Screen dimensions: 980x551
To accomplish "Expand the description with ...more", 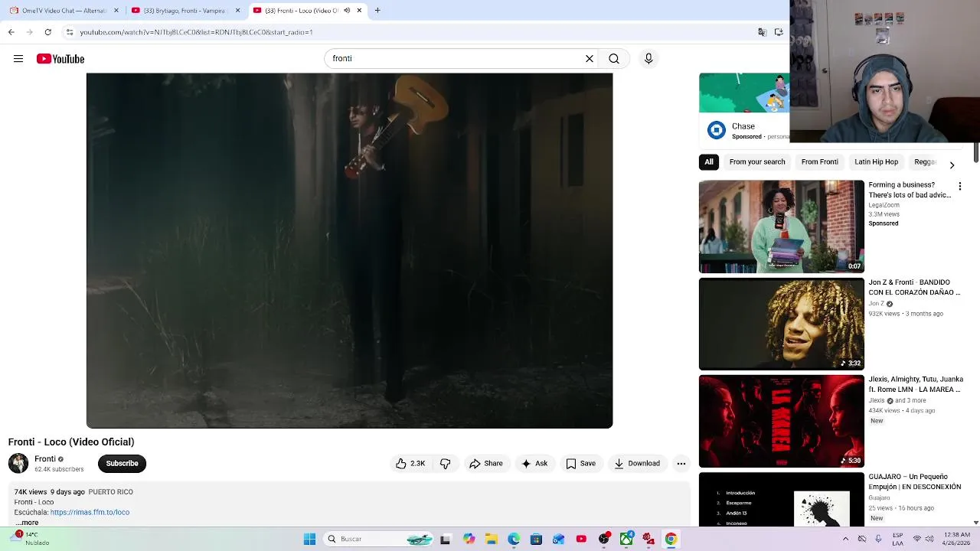I will [x=27, y=523].
